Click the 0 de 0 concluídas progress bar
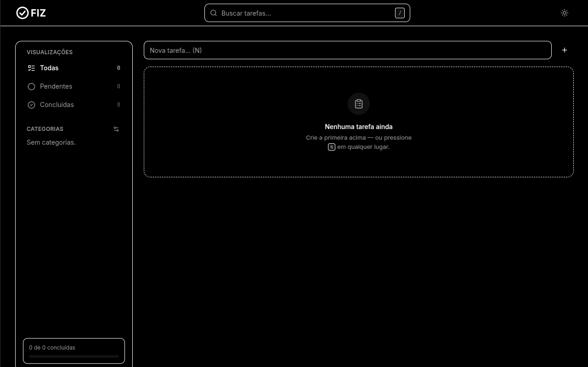Screen dimensions: 588x367 pos(74,356)
